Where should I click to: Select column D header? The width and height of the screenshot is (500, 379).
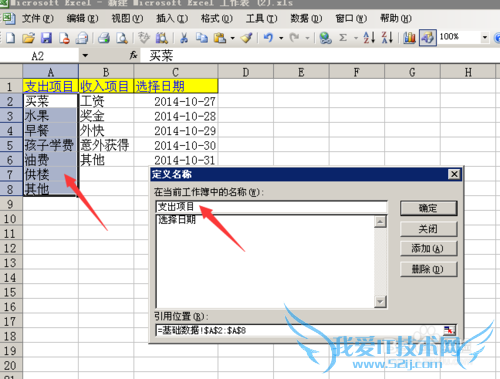[246, 72]
